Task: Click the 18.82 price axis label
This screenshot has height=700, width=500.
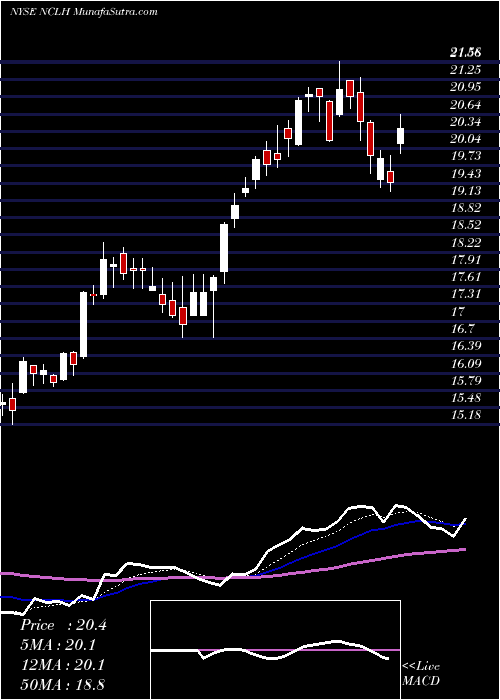Action: (466, 208)
